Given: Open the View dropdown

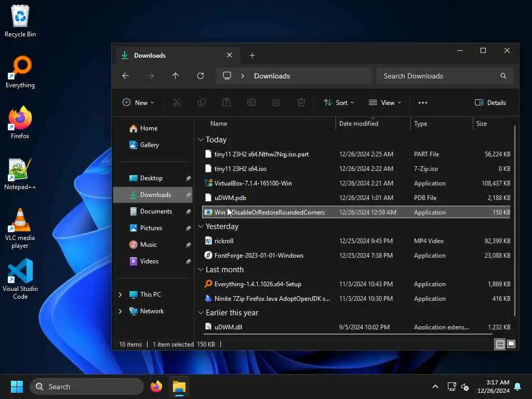Looking at the screenshot, I should 385,102.
